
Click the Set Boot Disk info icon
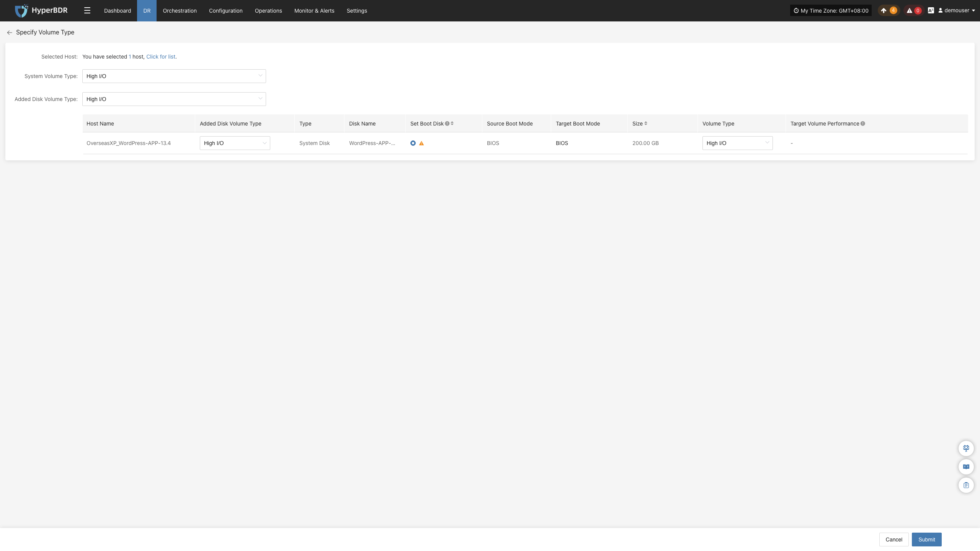tap(447, 124)
